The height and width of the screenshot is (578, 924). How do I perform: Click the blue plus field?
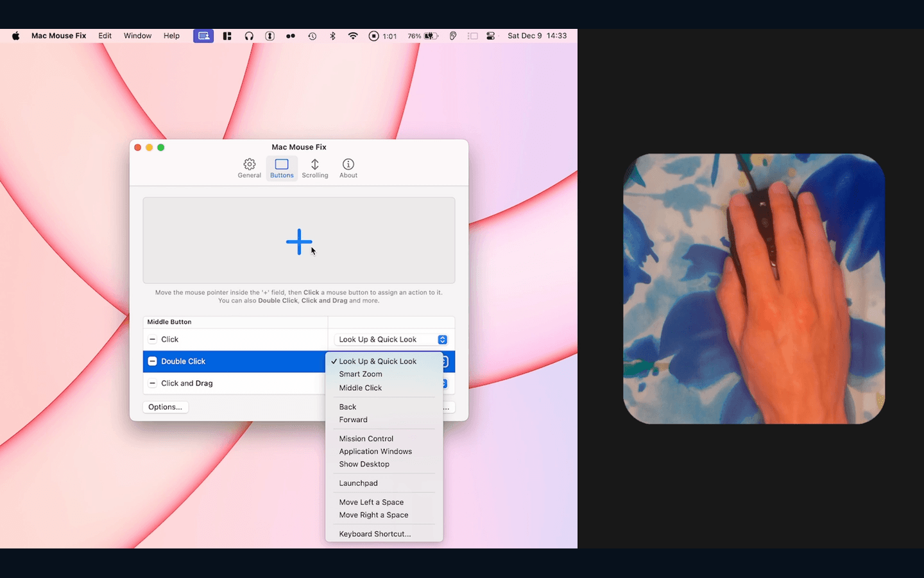(299, 241)
